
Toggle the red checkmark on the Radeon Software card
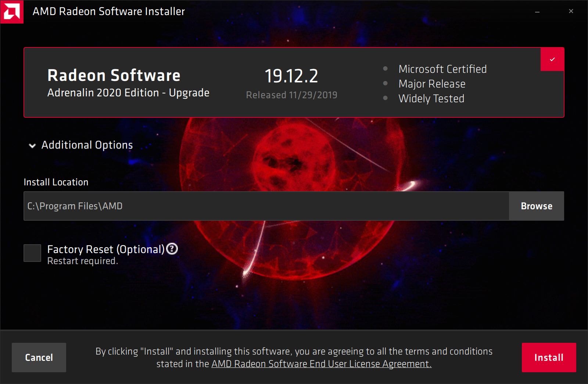(552, 59)
